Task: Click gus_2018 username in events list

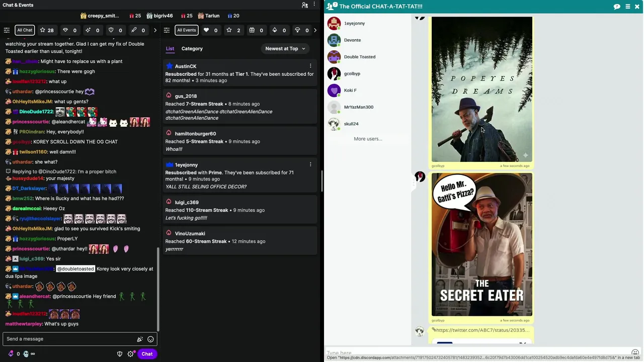Action: pos(186,96)
